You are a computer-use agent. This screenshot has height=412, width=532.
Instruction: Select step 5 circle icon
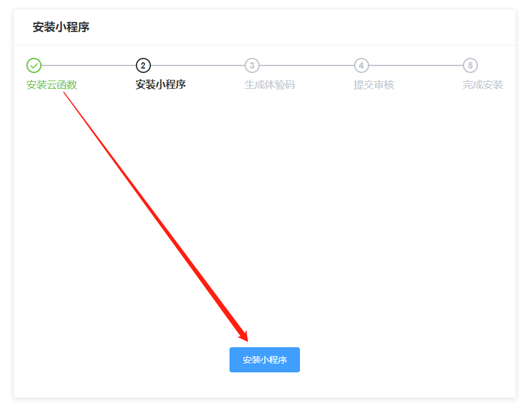tap(470, 65)
